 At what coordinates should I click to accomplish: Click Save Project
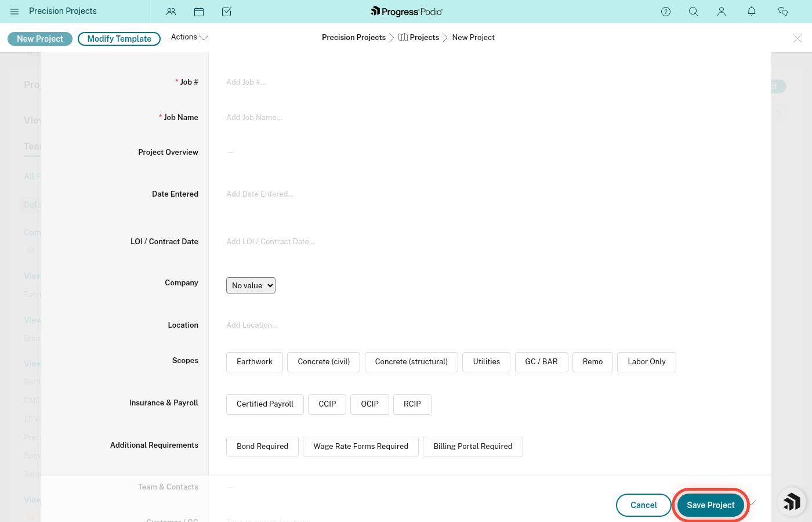click(710, 505)
